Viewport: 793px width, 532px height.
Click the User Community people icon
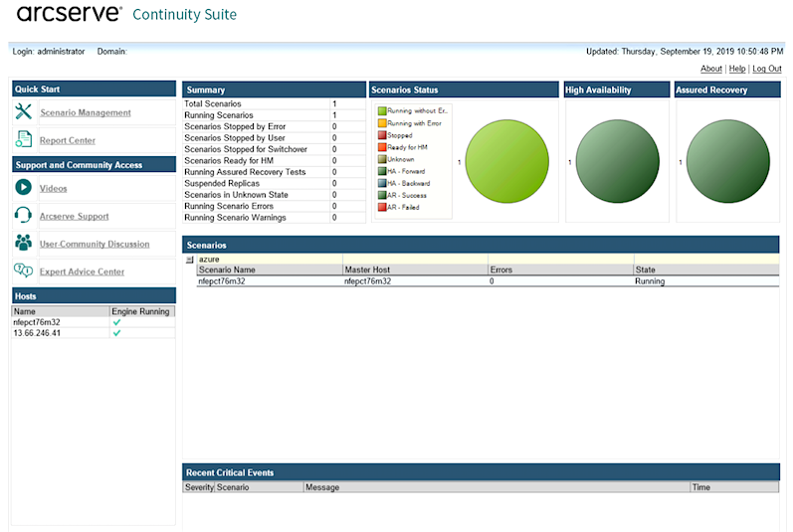click(23, 243)
